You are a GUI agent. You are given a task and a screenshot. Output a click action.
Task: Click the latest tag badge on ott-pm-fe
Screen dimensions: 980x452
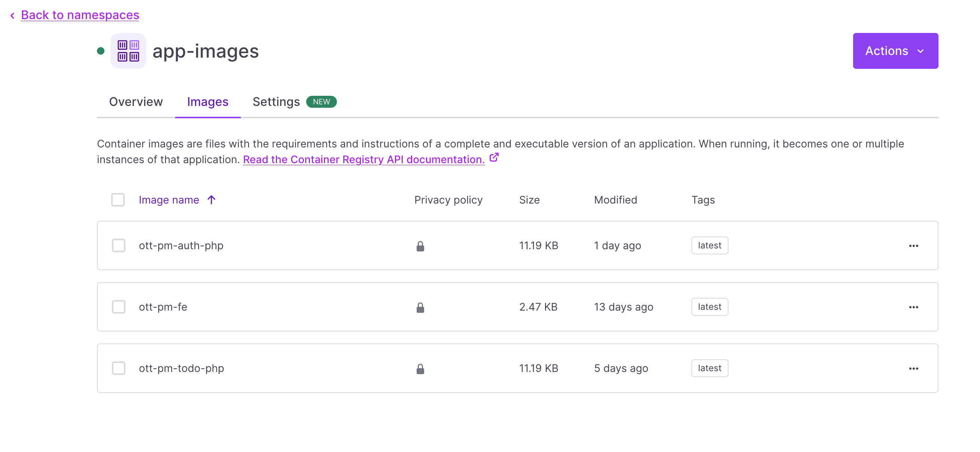[x=709, y=307]
